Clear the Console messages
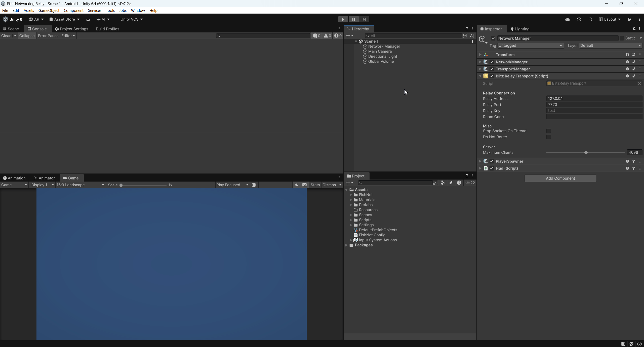 click(6, 36)
